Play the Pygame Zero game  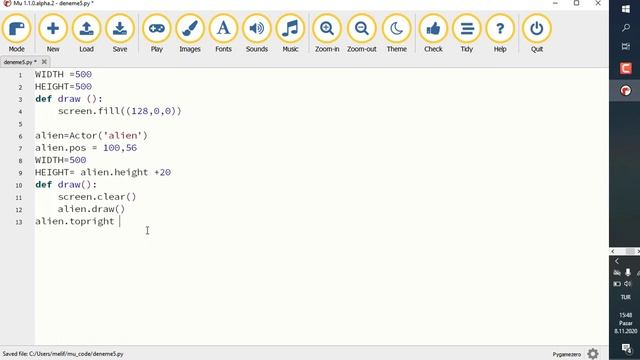pos(156,33)
